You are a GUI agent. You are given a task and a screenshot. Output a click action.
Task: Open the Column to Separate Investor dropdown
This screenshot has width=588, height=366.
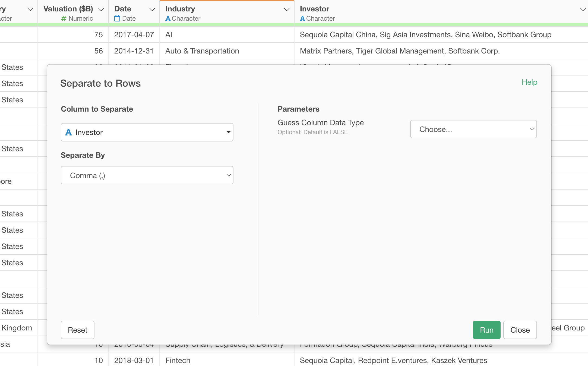click(x=147, y=132)
